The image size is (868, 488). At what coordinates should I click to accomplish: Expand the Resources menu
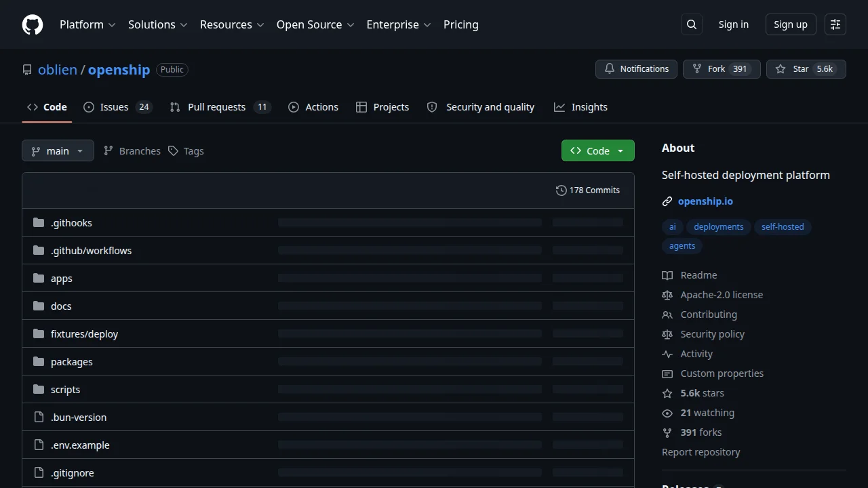233,24
